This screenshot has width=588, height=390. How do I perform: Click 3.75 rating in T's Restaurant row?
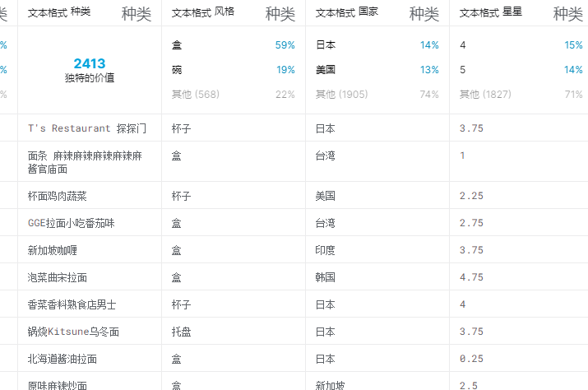point(471,128)
